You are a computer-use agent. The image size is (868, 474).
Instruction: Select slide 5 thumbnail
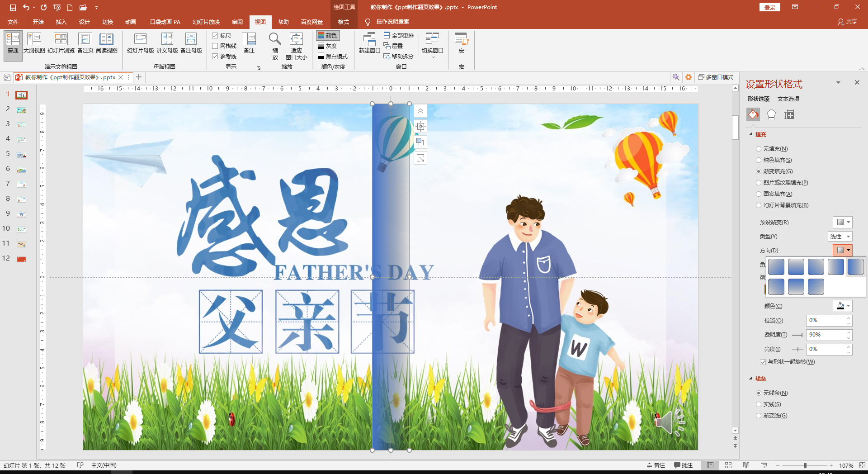(21, 155)
